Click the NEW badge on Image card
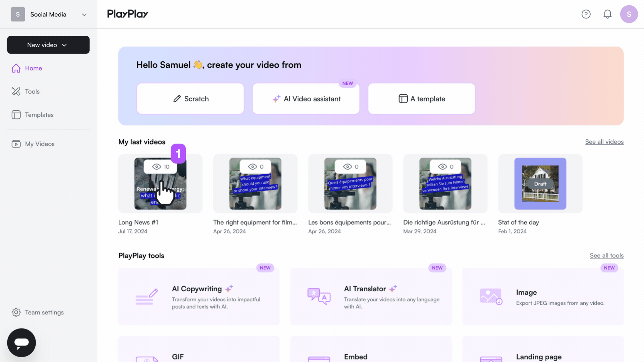The height and width of the screenshot is (362, 644). [609, 268]
